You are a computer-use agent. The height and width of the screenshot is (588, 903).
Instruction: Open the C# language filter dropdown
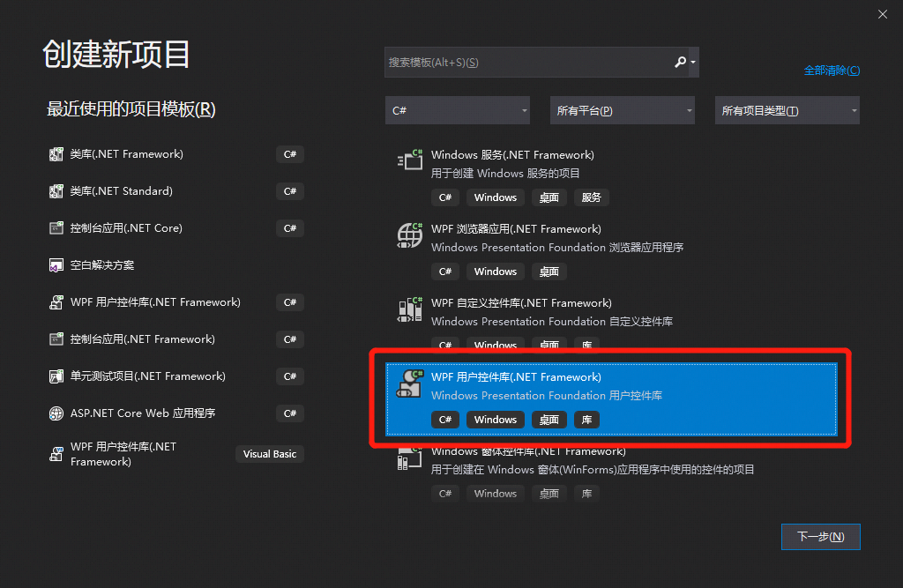(x=458, y=110)
